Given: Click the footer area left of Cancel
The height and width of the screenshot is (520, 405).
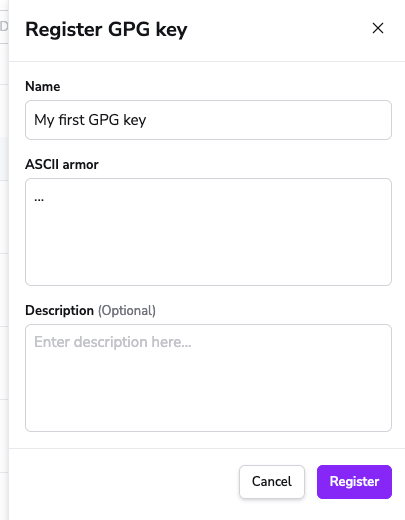Looking at the screenshot, I should pos(123,482).
